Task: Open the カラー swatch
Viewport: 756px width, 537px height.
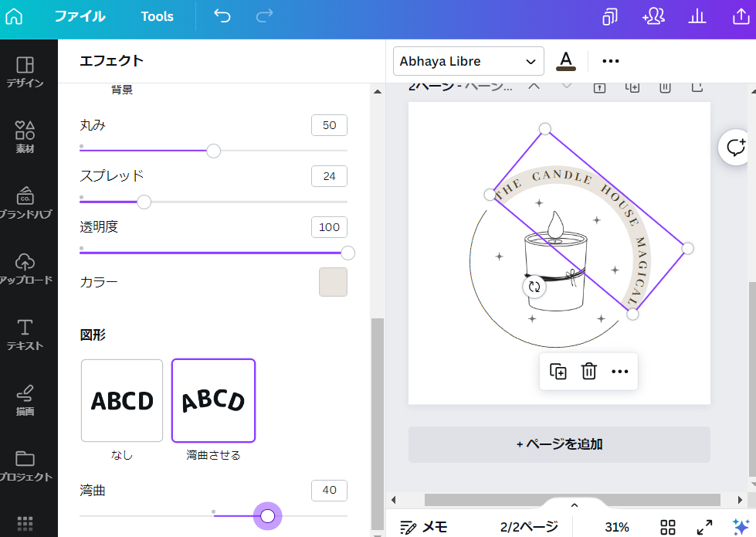Action: [x=333, y=282]
